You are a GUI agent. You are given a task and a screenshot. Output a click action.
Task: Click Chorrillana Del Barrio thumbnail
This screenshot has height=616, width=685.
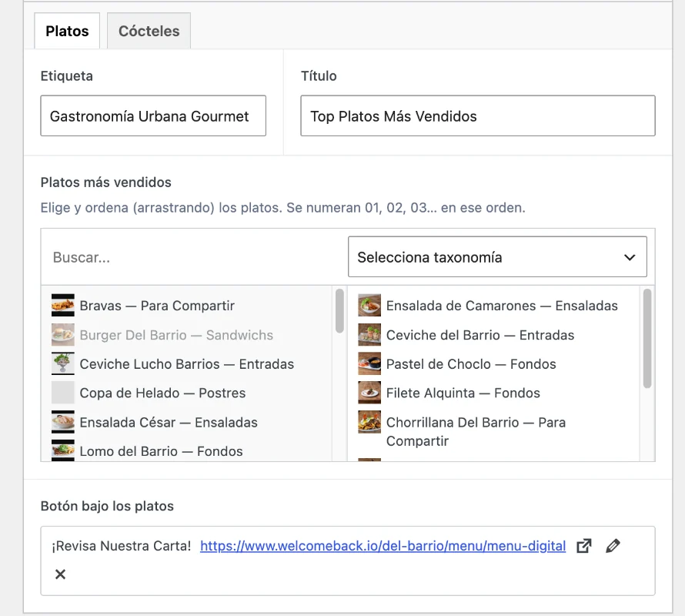369,422
